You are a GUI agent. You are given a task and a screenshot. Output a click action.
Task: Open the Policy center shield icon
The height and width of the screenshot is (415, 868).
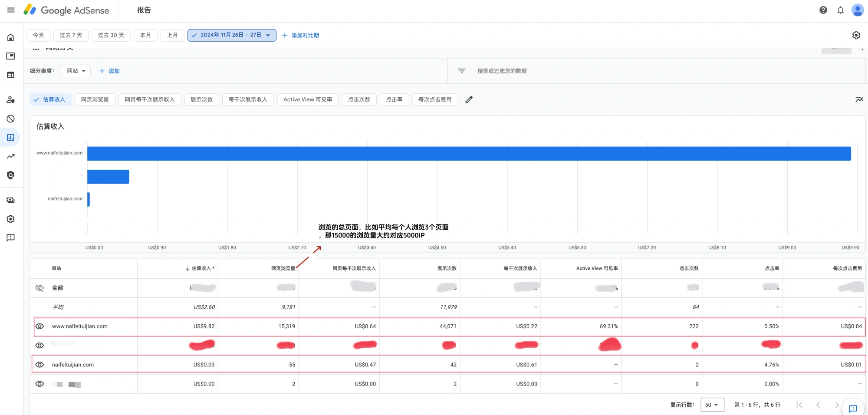(10, 175)
